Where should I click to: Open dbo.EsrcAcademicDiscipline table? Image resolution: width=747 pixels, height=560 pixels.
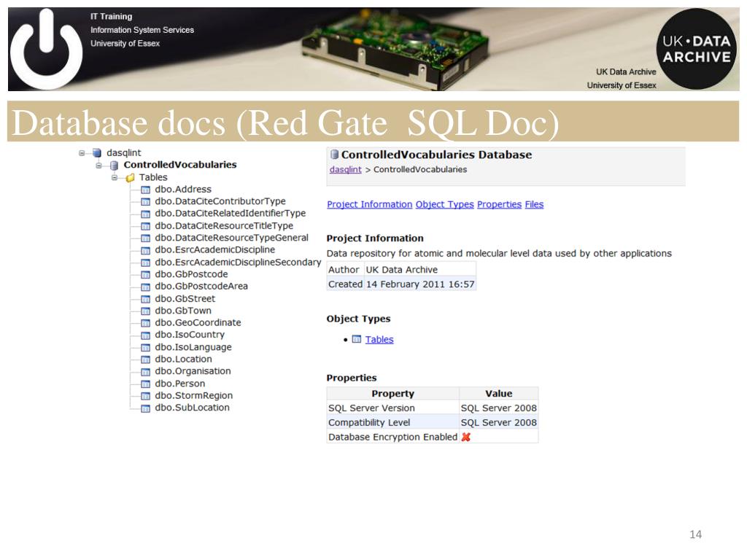215,249
